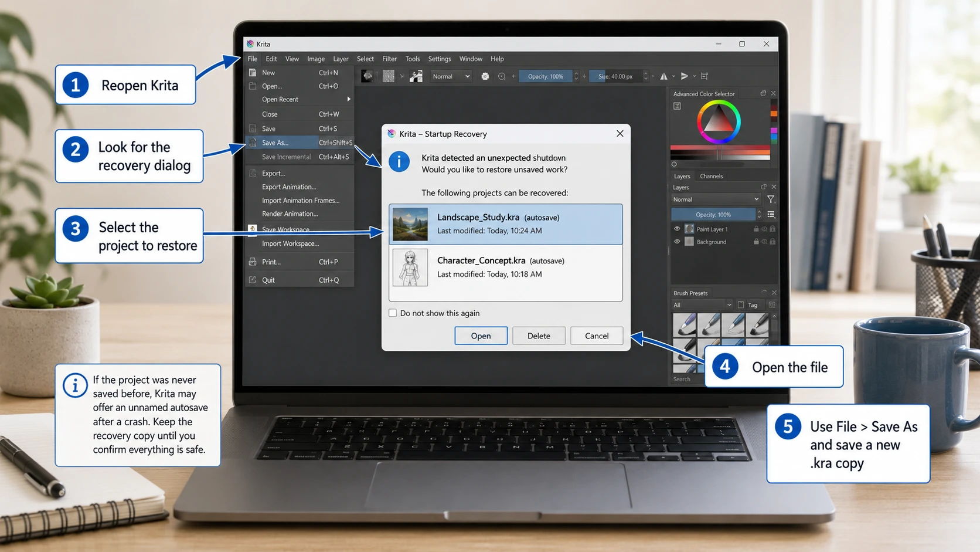Open the horizontal mirror options dropdown arrow
The width and height of the screenshot is (980, 552).
(x=673, y=76)
